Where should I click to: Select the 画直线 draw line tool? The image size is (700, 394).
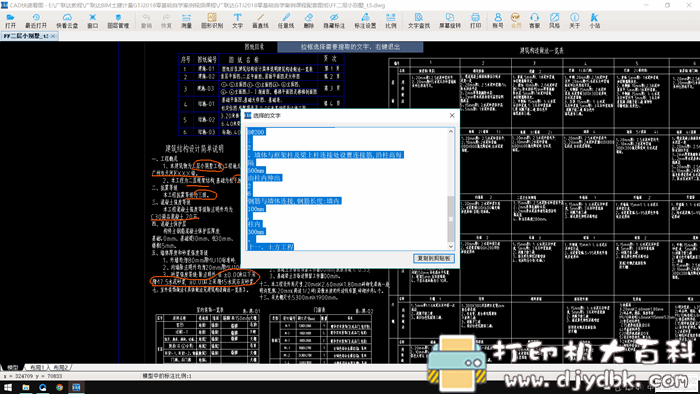260,21
